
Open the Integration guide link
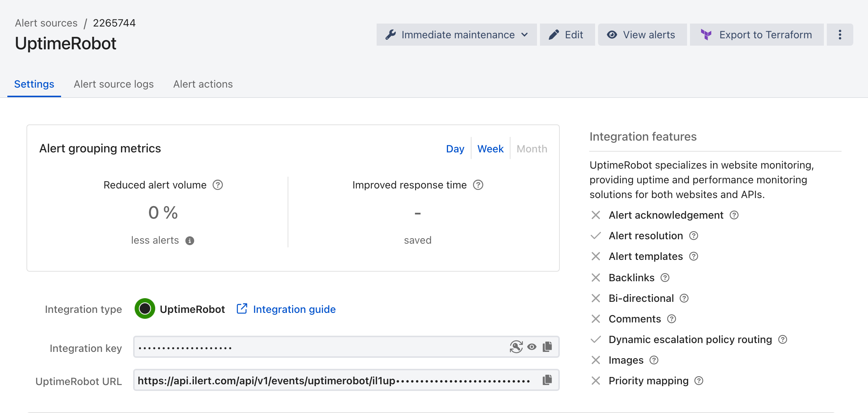click(x=287, y=309)
